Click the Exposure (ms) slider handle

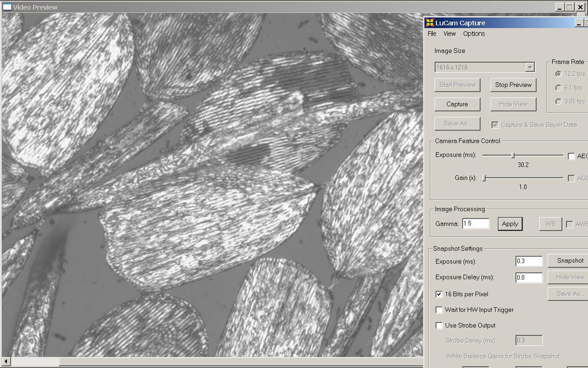coord(513,155)
